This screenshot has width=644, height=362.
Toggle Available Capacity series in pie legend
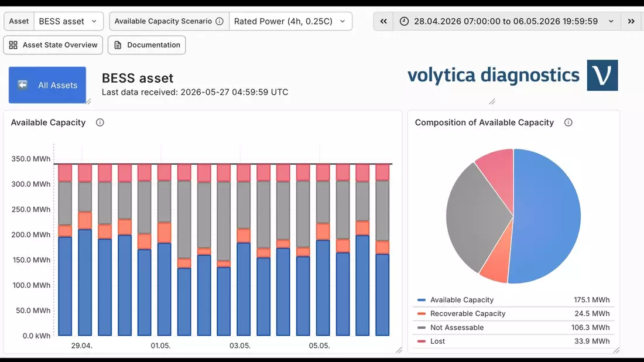(x=462, y=300)
